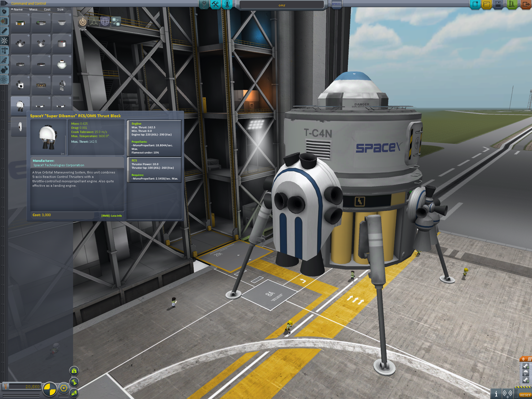Pick the highlighted Super Dibamus thrust block
The height and width of the screenshot is (399, 532).
pyautogui.click(x=20, y=106)
